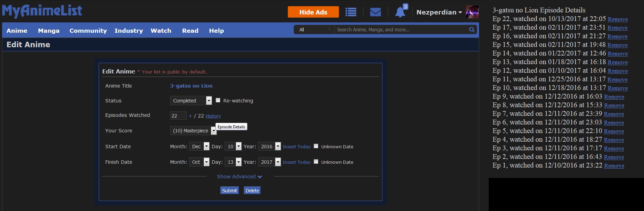Open the messages envelope icon
This screenshot has height=211, width=644.
(x=375, y=12)
